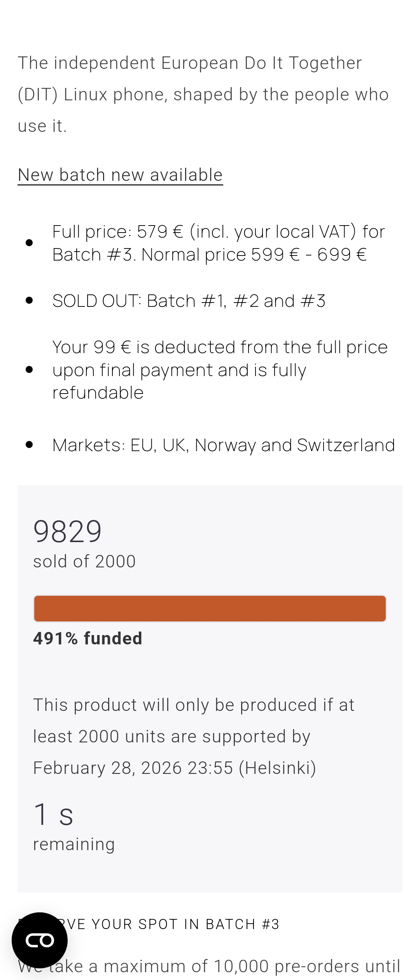Click the '1 s' countdown timer
The height and width of the screenshot is (980, 420).
pos(53,814)
